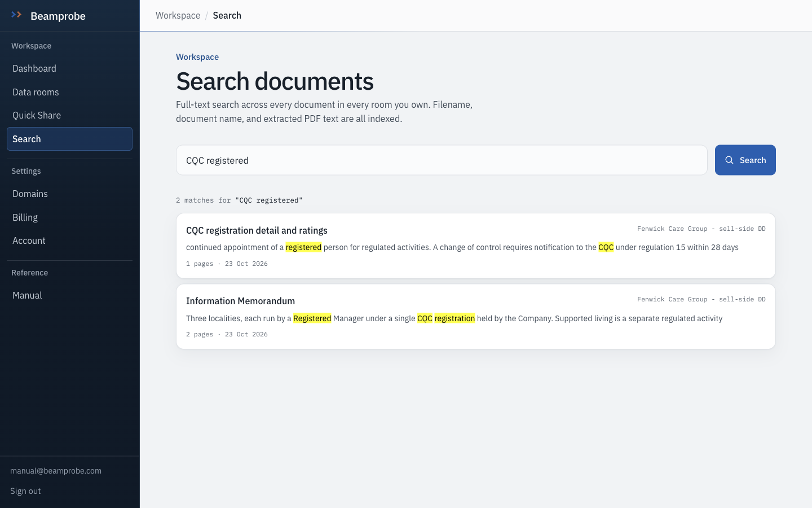Screen dimensions: 812x508
Task: Focus the search query input field
Action: pyautogui.click(x=442, y=160)
